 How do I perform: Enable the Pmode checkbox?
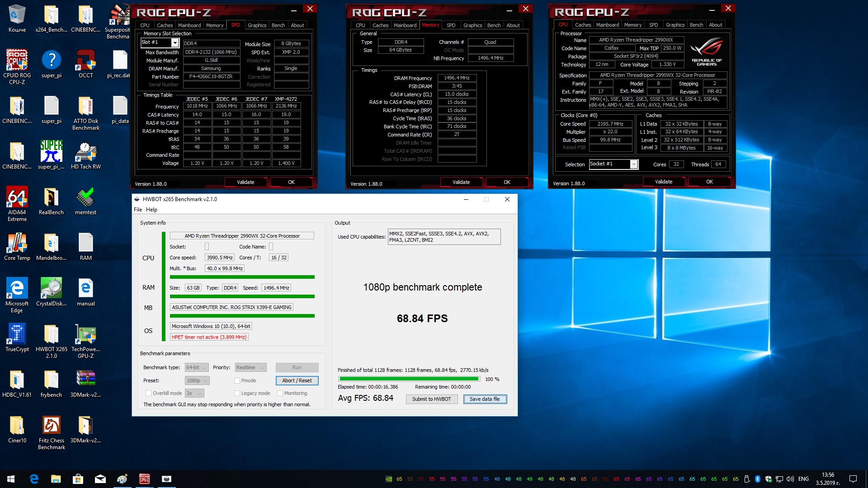(x=237, y=380)
